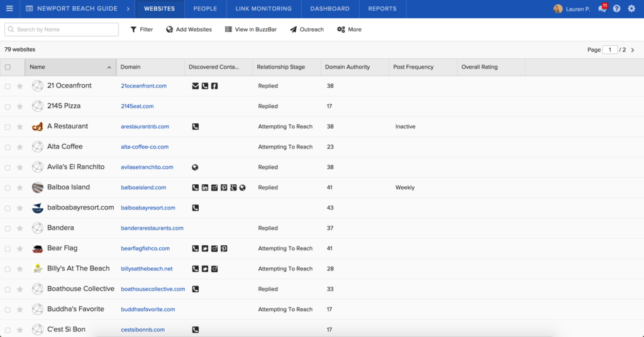Open notifications with the red badge

point(602,8)
